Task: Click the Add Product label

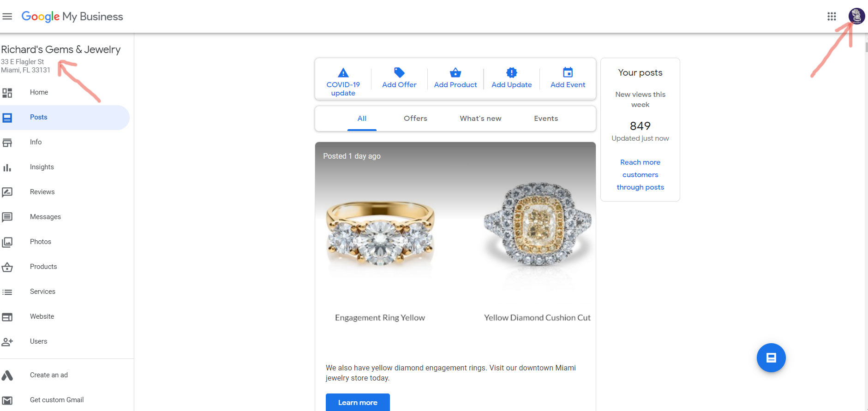Action: (x=455, y=85)
